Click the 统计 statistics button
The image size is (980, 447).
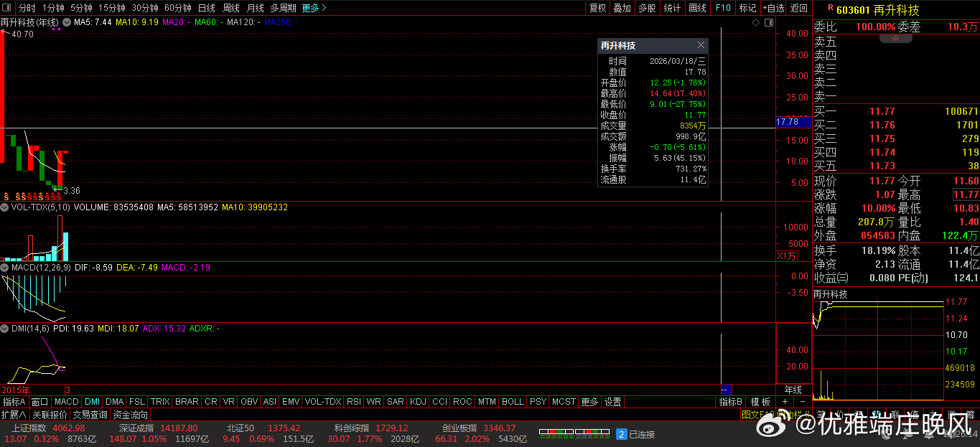click(x=672, y=8)
